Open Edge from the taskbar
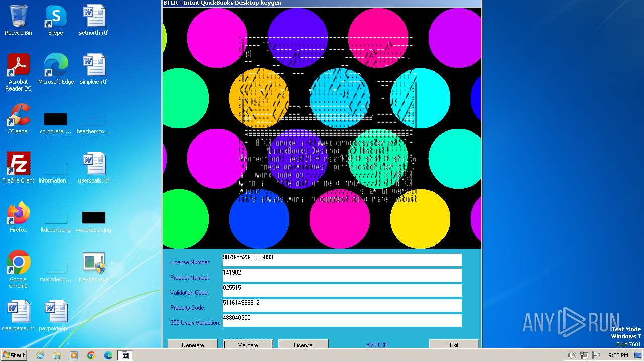 [108, 355]
